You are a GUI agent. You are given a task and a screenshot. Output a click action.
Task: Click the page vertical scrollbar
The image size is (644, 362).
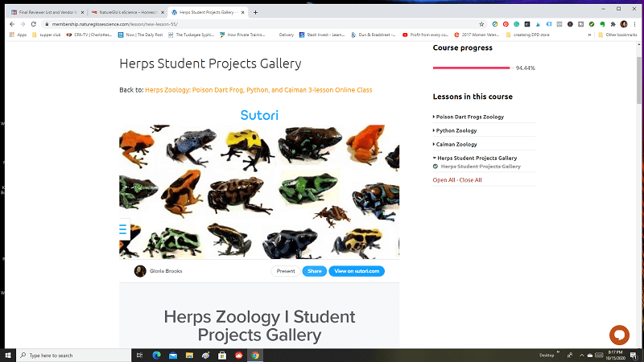point(638,80)
